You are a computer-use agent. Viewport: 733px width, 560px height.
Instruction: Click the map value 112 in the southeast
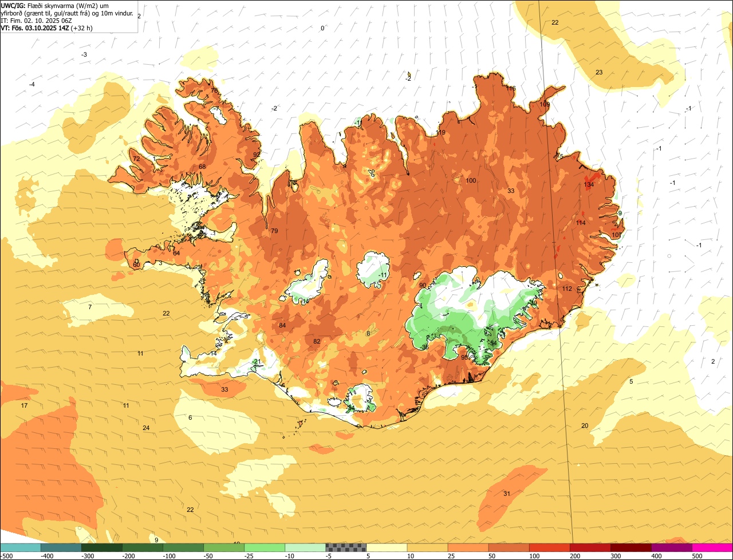click(x=567, y=289)
